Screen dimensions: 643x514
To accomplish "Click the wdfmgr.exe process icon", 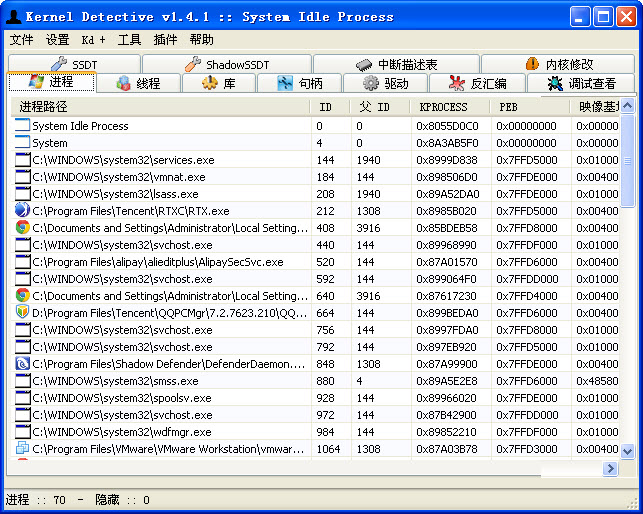I will point(23,432).
